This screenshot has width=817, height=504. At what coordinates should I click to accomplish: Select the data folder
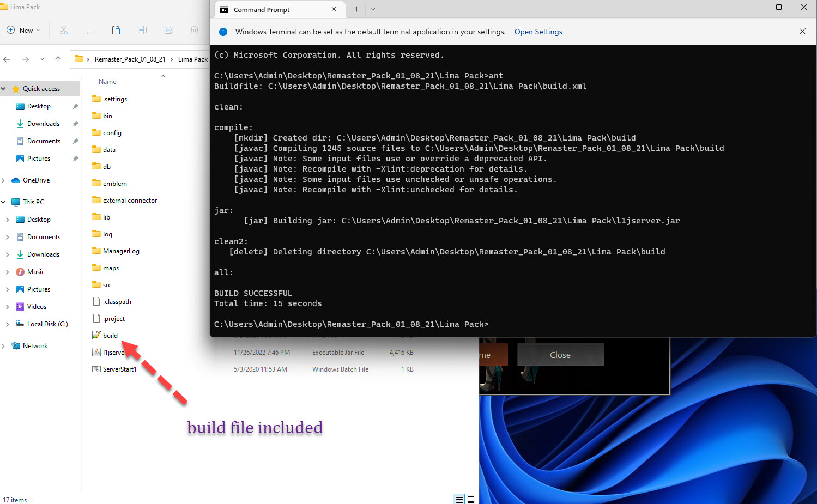pyautogui.click(x=109, y=150)
